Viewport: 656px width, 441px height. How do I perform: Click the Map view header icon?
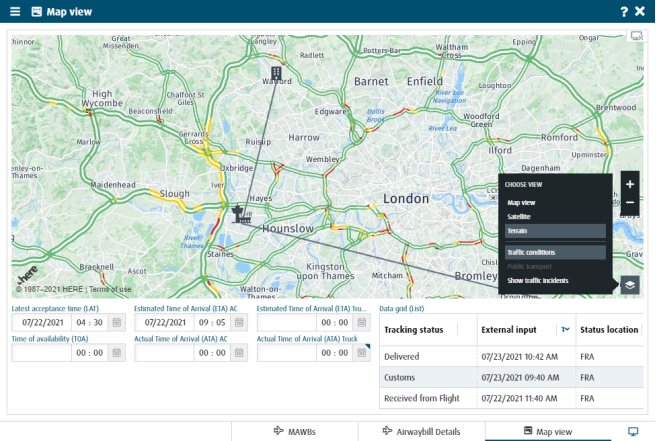click(x=37, y=11)
